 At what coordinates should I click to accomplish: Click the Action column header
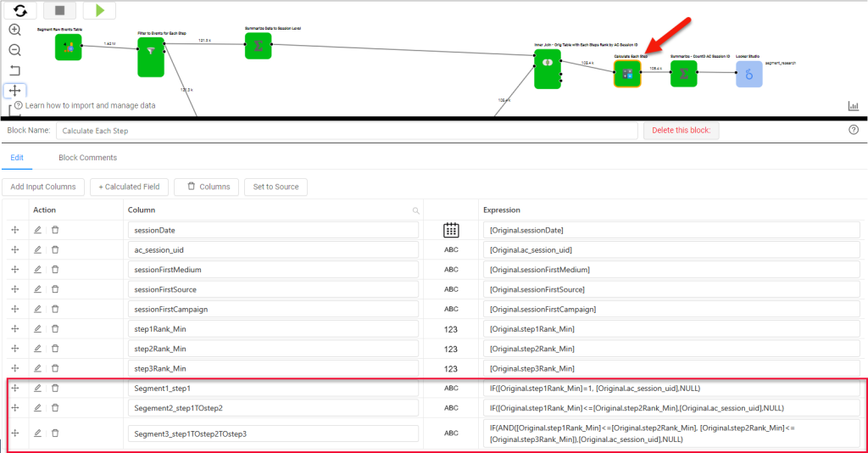44,210
